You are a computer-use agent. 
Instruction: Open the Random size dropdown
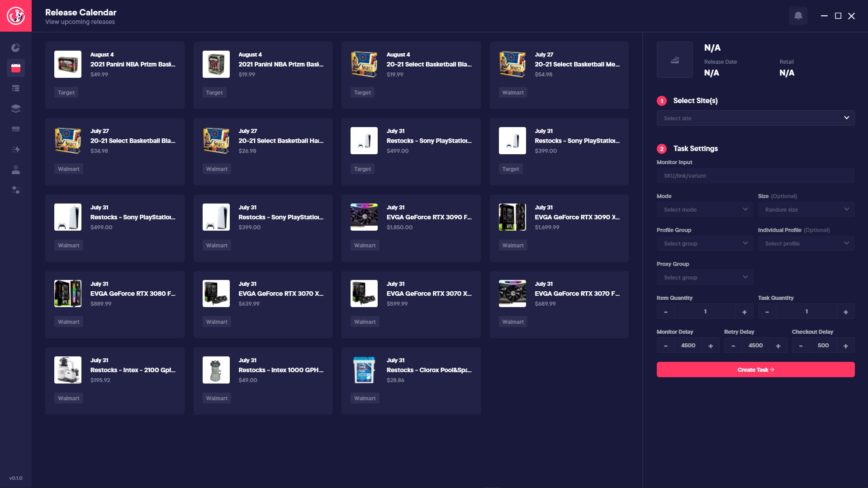click(x=806, y=209)
